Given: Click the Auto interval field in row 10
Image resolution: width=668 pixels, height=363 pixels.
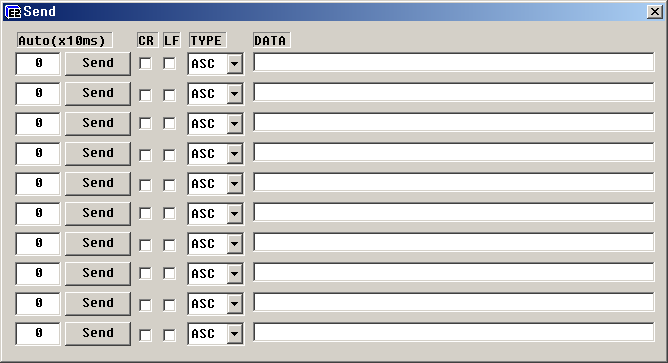Looking at the screenshot, I should point(38,334).
